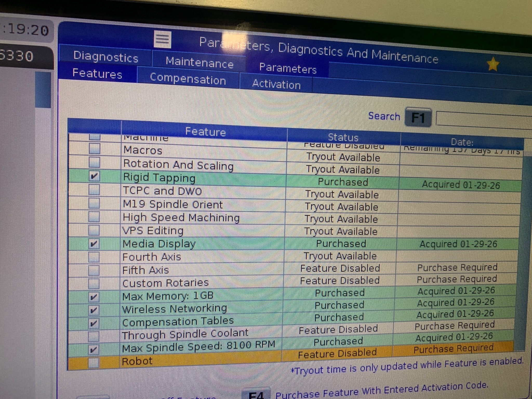Check the Fourth Axis checkbox
The image size is (532, 399).
click(x=94, y=257)
